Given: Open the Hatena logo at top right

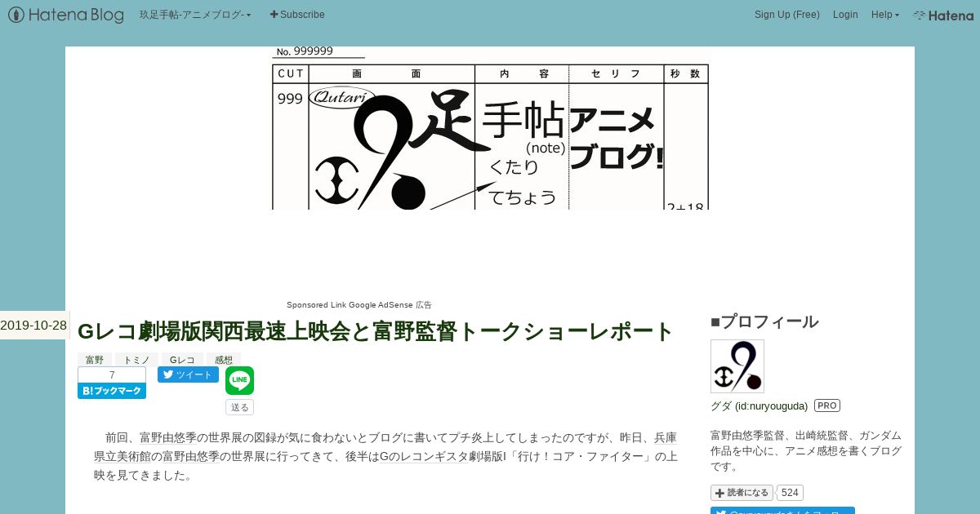Looking at the screenshot, I should [943, 15].
